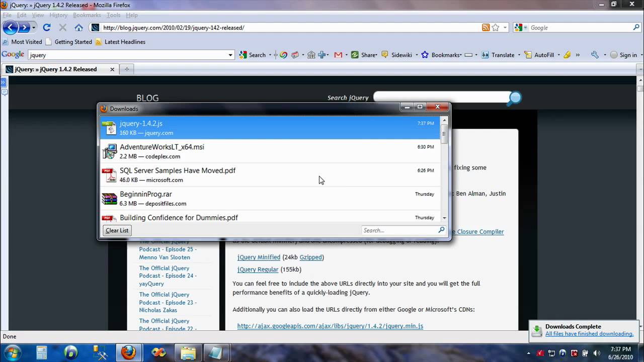The height and width of the screenshot is (362, 644).
Task: Click All files have finished downloading link
Action: 589,334
